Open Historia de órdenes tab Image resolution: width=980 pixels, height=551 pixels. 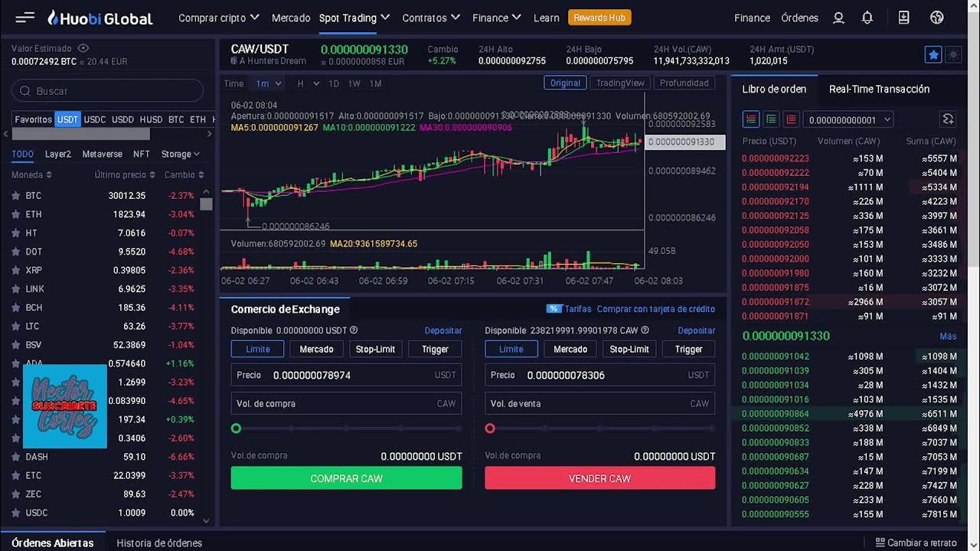159,543
